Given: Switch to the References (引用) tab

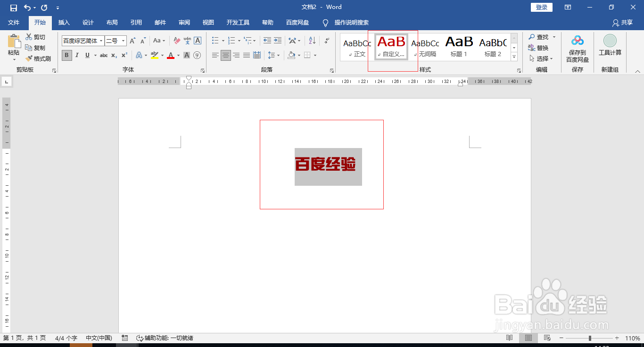Looking at the screenshot, I should click(x=136, y=23).
